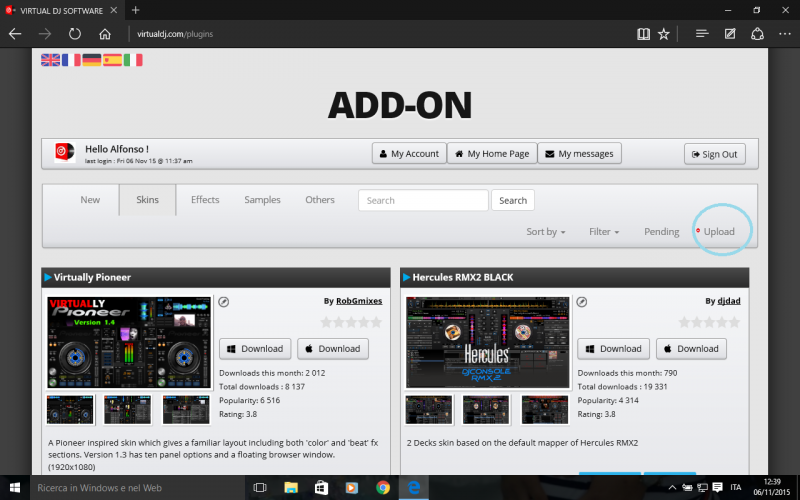The height and width of the screenshot is (500, 800).
Task: Open a new browser tab with plus
Action: 135,10
